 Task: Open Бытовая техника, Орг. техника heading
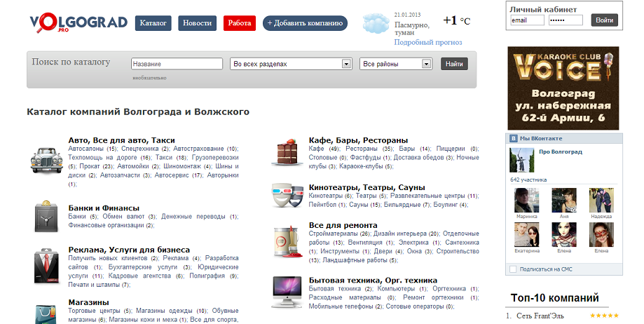click(373, 281)
